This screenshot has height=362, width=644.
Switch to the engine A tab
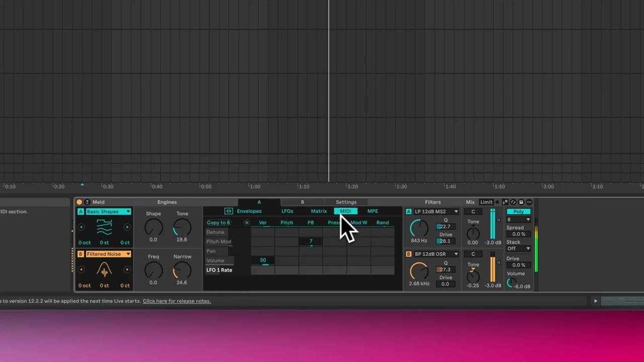click(x=259, y=202)
